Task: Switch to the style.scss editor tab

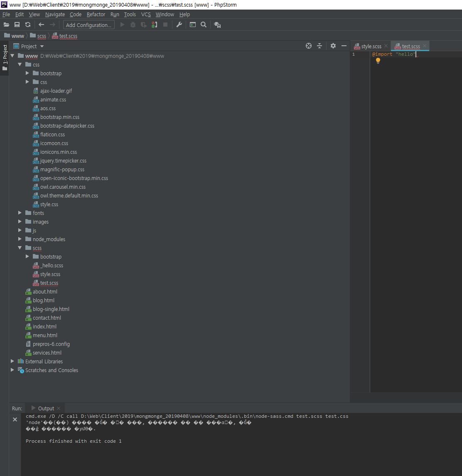Action: click(x=371, y=46)
